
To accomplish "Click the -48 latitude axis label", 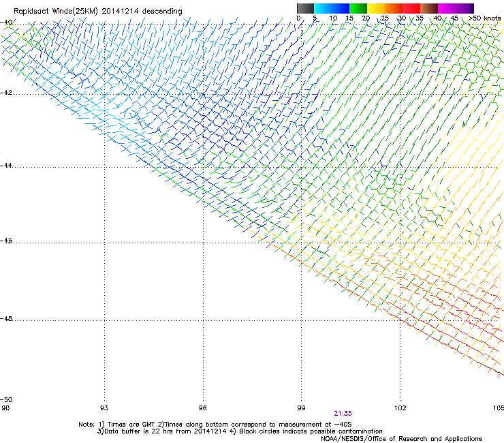I will (x=6, y=318).
